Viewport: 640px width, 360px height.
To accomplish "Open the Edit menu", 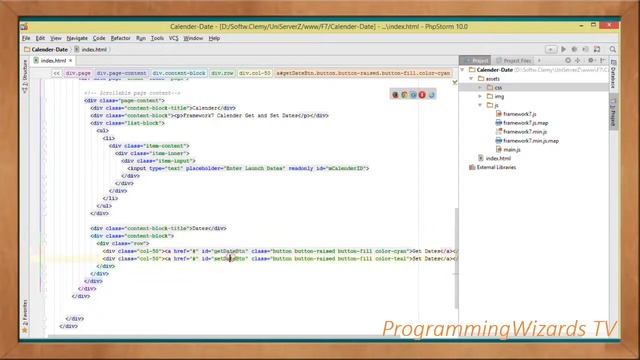I will (40, 38).
